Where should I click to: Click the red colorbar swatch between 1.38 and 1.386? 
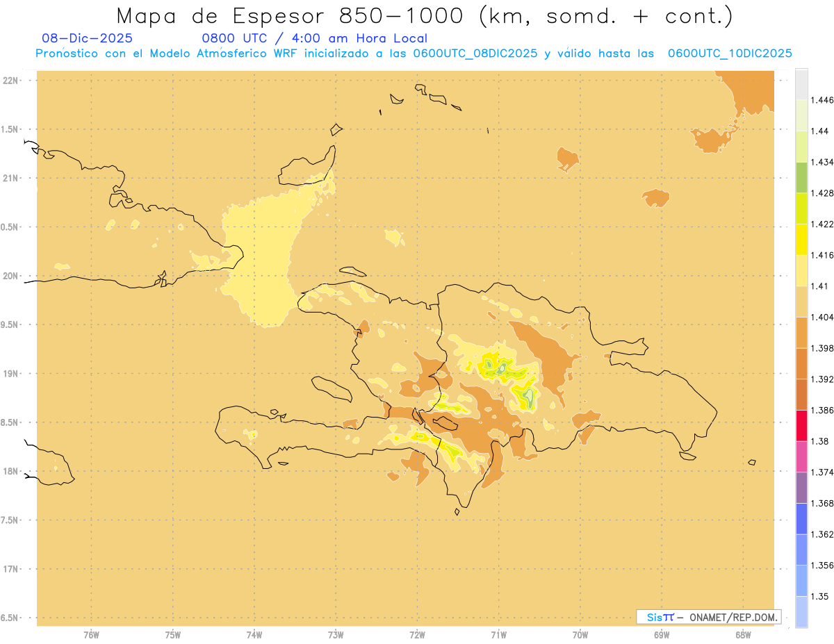(x=801, y=426)
